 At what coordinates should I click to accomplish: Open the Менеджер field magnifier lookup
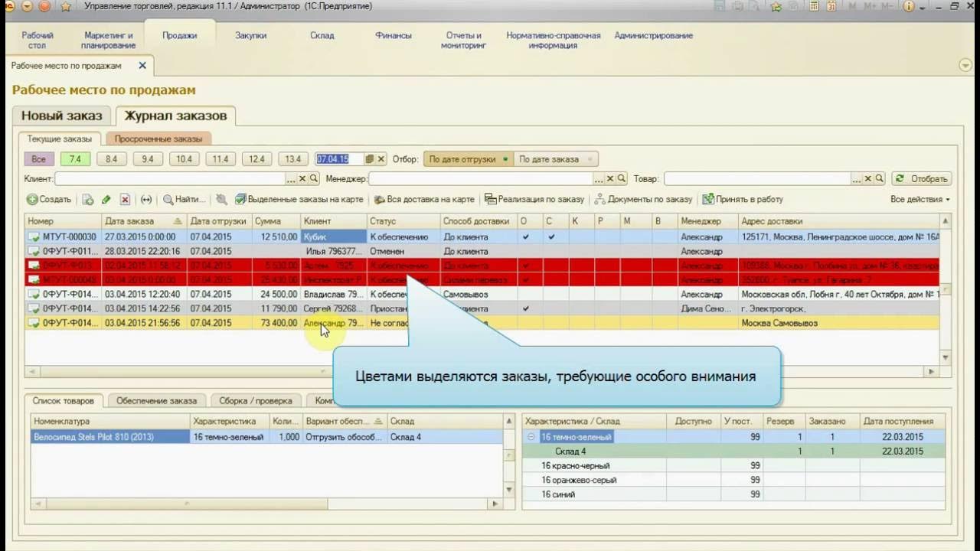[622, 178]
